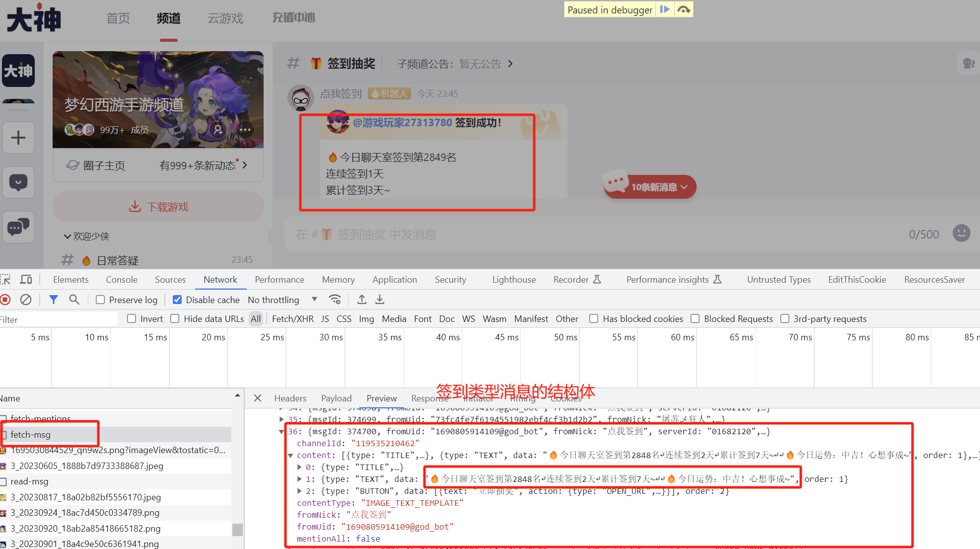Check Blocked Requests option
The width and height of the screenshot is (980, 549).
coord(695,318)
